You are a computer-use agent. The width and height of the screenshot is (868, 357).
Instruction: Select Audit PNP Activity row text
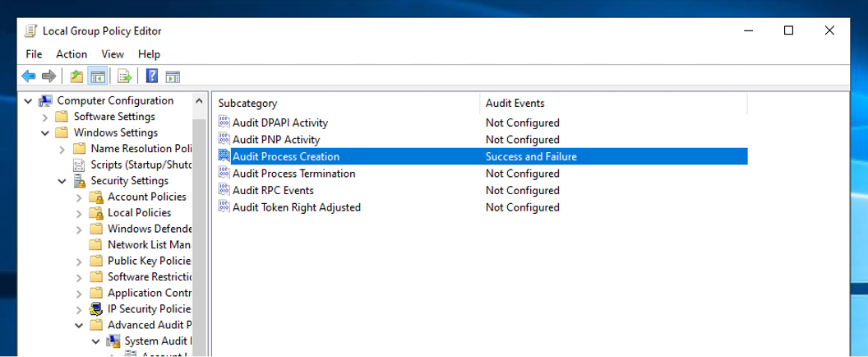pos(276,140)
